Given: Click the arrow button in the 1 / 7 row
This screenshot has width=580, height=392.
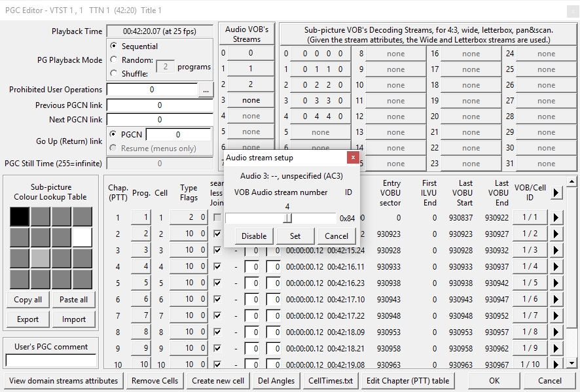Looking at the screenshot, I should (x=556, y=315).
